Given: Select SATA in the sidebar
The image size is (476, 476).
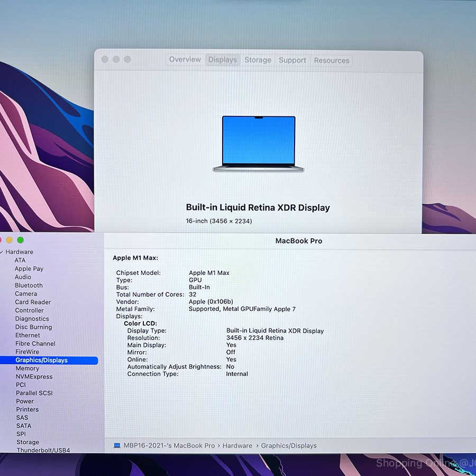Looking at the screenshot, I should (x=24, y=426).
